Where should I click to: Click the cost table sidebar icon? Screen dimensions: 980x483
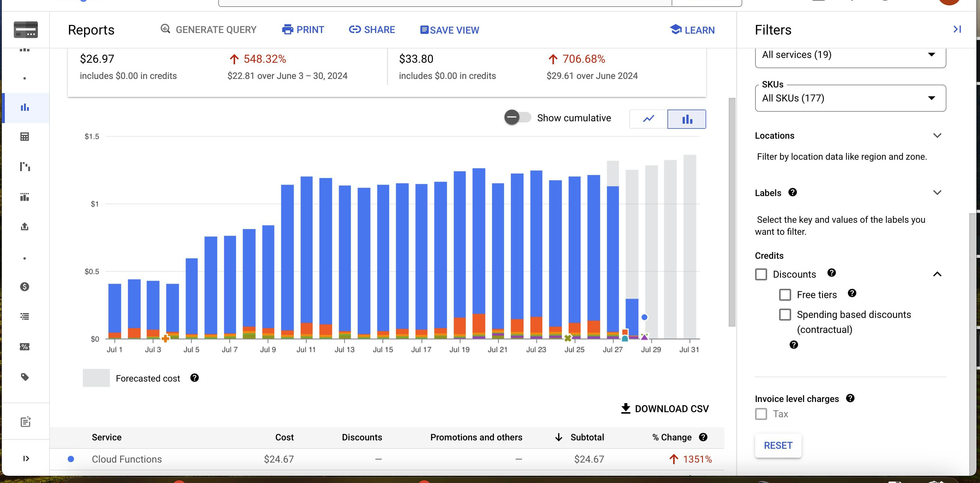coord(25,137)
